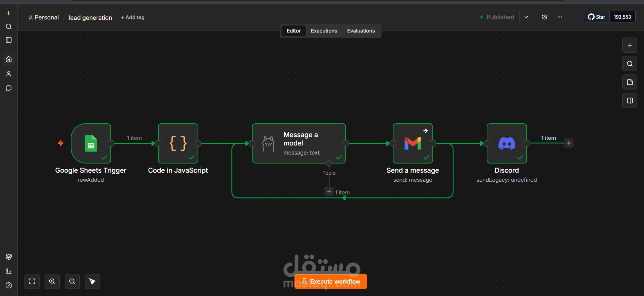Viewport: 644px width, 296px height.
Task: Click the Tools connector diamond
Action: 329,164
